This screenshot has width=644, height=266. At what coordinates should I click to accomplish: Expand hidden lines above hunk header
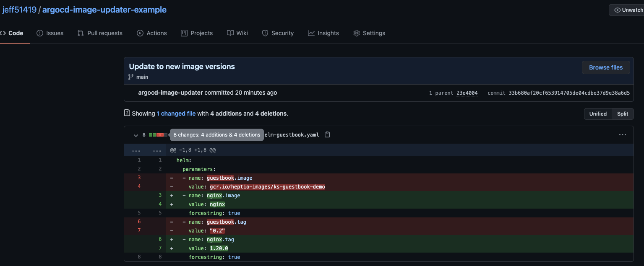(145, 150)
